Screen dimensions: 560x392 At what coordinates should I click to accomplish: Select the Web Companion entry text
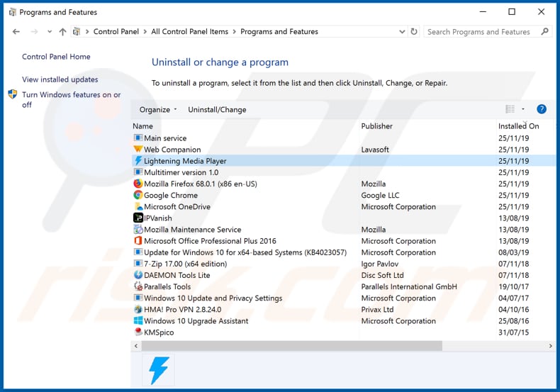click(x=172, y=150)
